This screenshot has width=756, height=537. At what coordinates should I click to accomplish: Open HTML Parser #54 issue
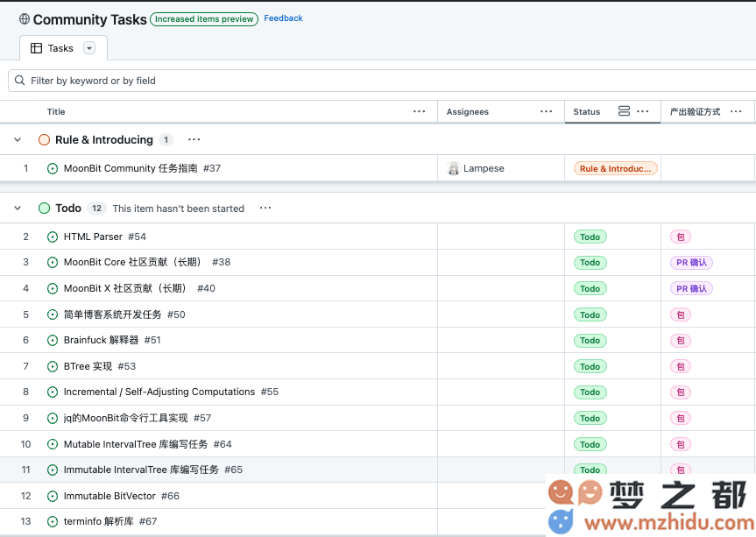tap(104, 237)
